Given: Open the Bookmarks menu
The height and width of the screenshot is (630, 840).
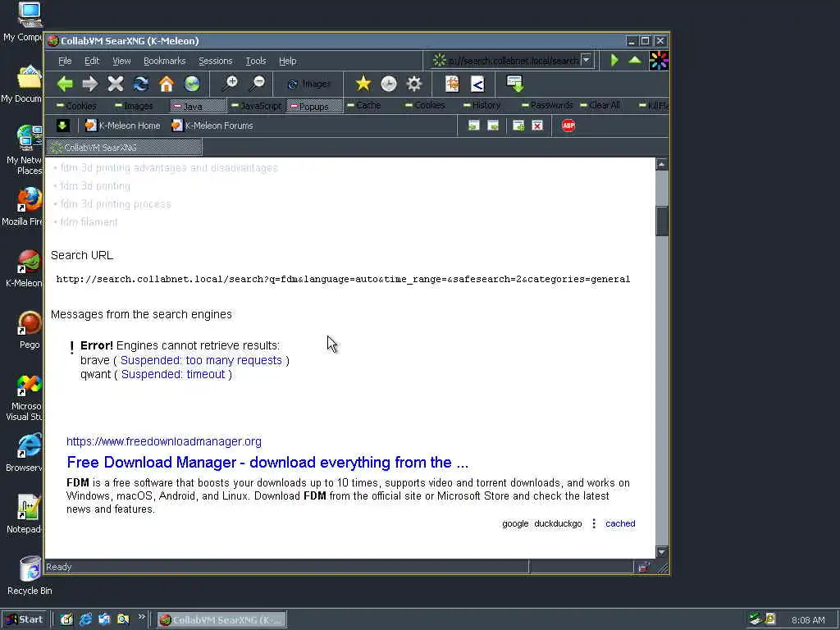Looking at the screenshot, I should pyautogui.click(x=164, y=61).
